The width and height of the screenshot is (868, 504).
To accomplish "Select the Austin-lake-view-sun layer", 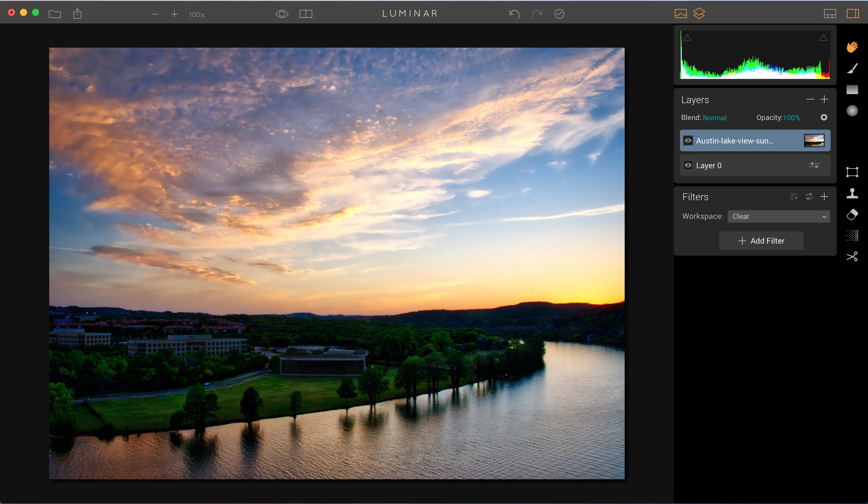I will tap(755, 141).
